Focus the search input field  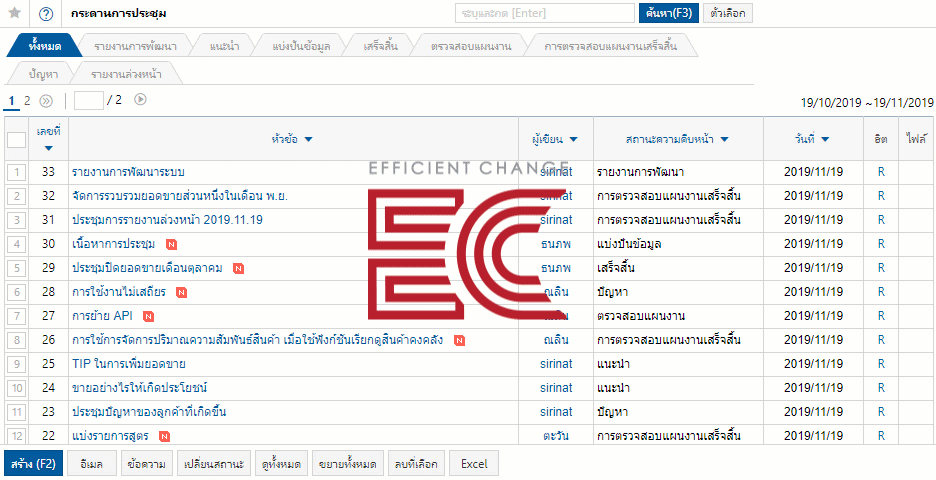pos(544,13)
